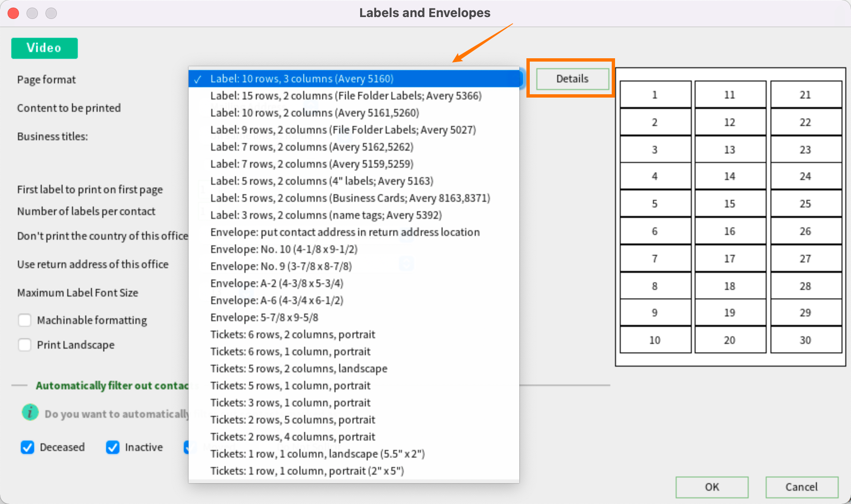Screen dimensions: 851x504
Task: Uncheck the Deceased filter checkbox
Action: [x=27, y=447]
